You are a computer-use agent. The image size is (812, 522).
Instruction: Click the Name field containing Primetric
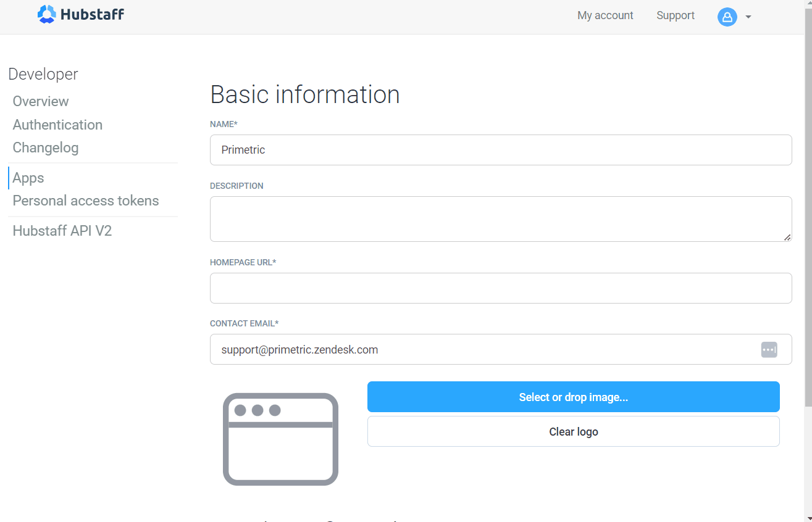coord(501,150)
